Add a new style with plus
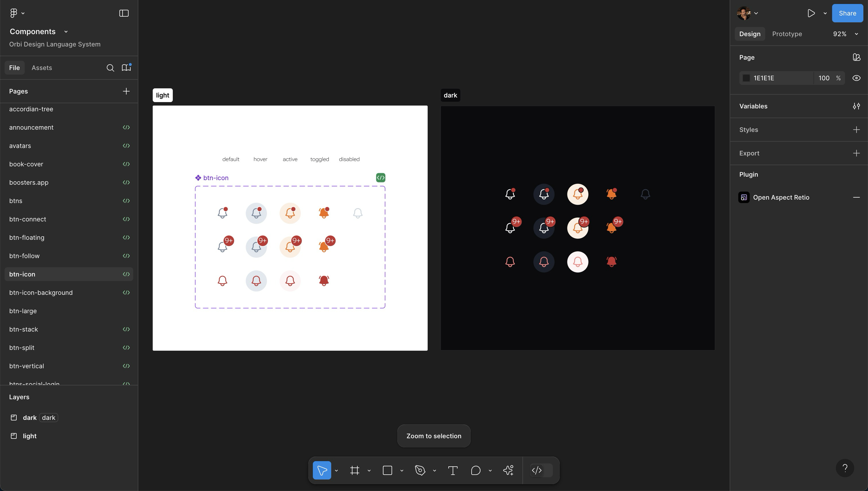Screen dimensions: 868x491 [856, 130]
